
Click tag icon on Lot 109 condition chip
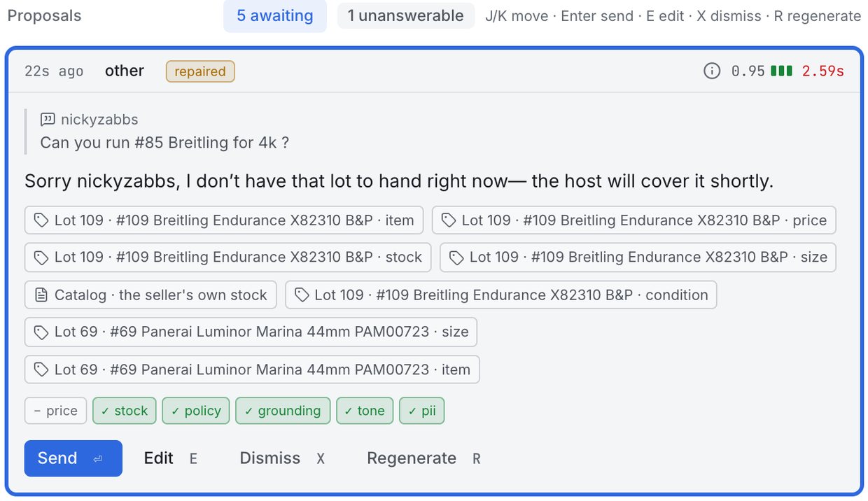pos(302,295)
